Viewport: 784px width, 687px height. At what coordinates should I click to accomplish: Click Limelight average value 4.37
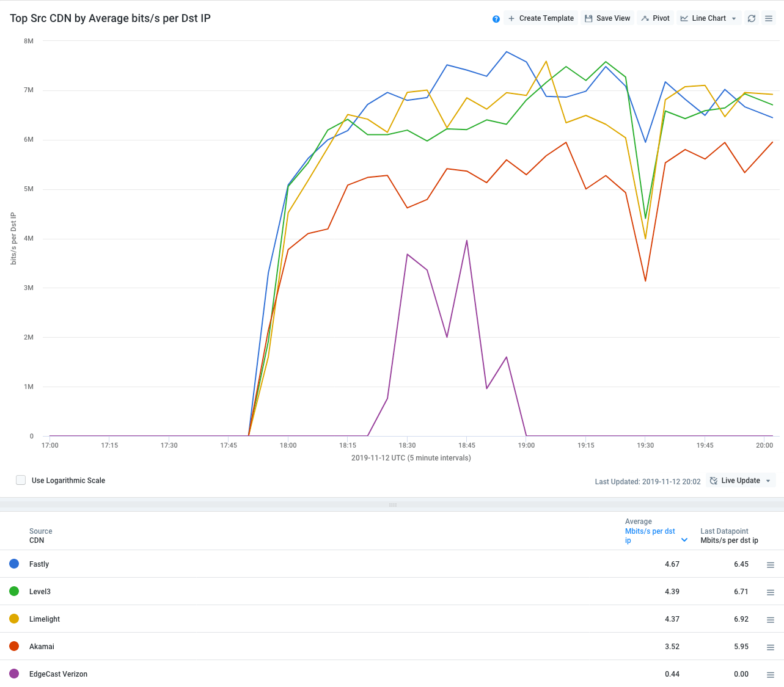pos(672,619)
